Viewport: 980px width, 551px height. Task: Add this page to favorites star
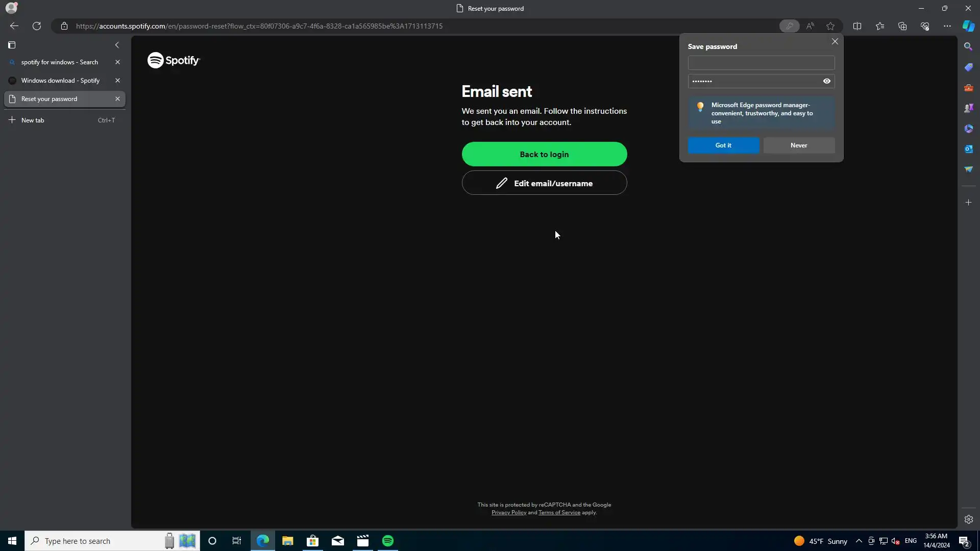point(830,26)
